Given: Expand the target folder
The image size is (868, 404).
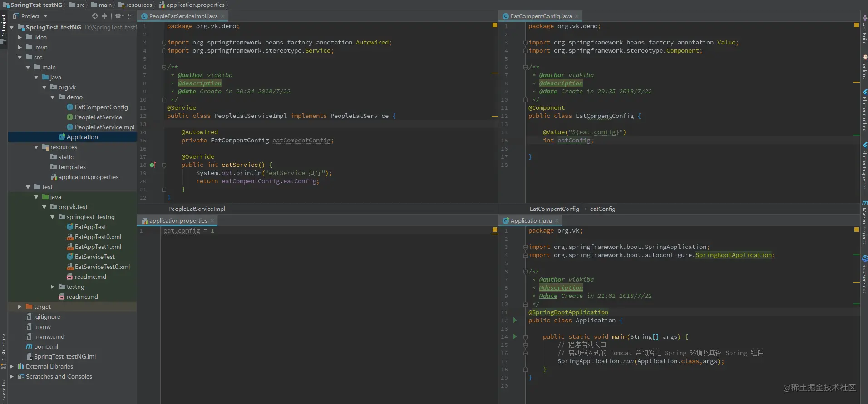Looking at the screenshot, I should click(x=20, y=307).
